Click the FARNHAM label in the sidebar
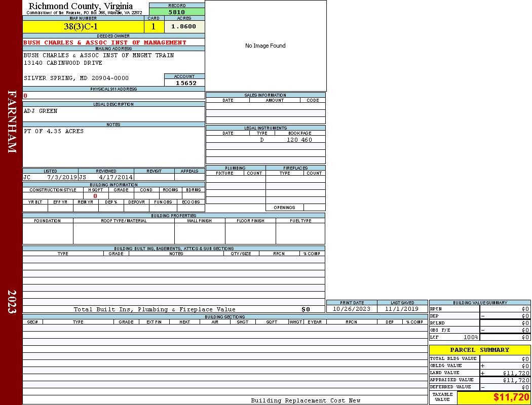Image resolution: width=532 pixels, height=405 pixels. point(12,121)
